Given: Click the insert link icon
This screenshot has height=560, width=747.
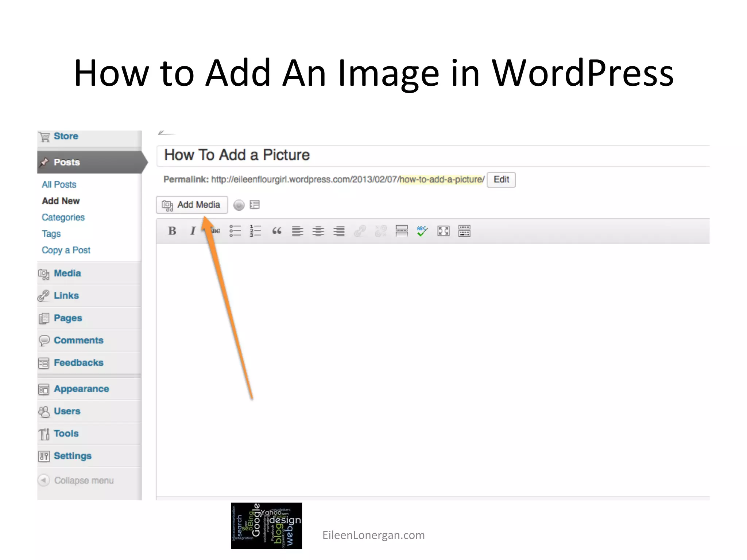Looking at the screenshot, I should [x=360, y=231].
